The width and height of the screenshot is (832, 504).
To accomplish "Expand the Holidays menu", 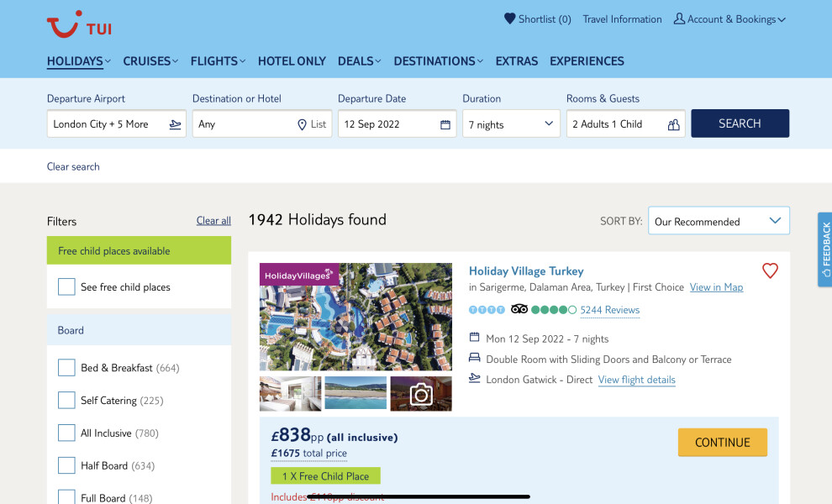I will [x=78, y=61].
